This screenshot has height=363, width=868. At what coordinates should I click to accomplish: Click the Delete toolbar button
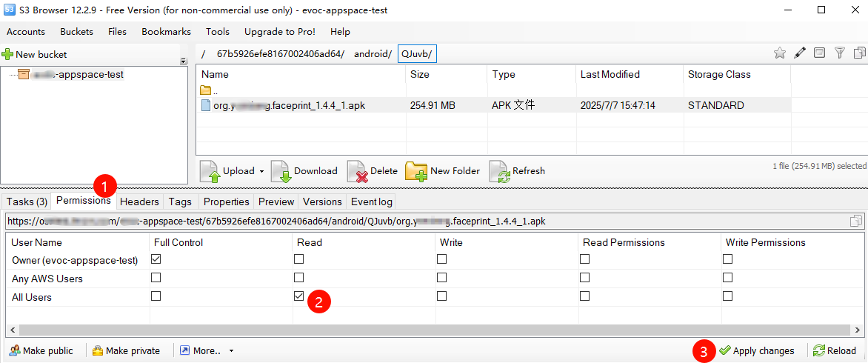373,172
